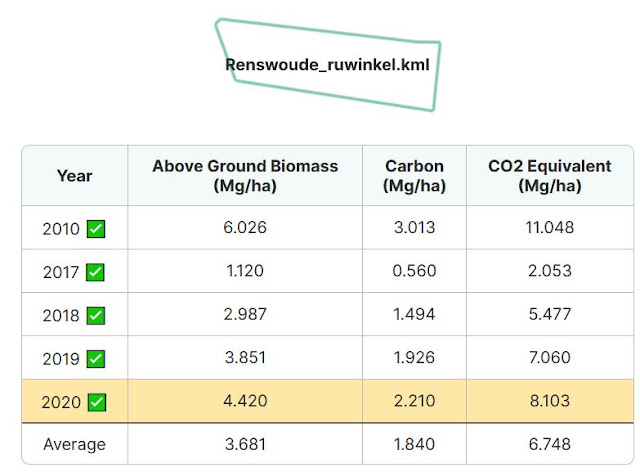640x472 pixels.
Task: Click the Year column header
Action: coord(75,176)
